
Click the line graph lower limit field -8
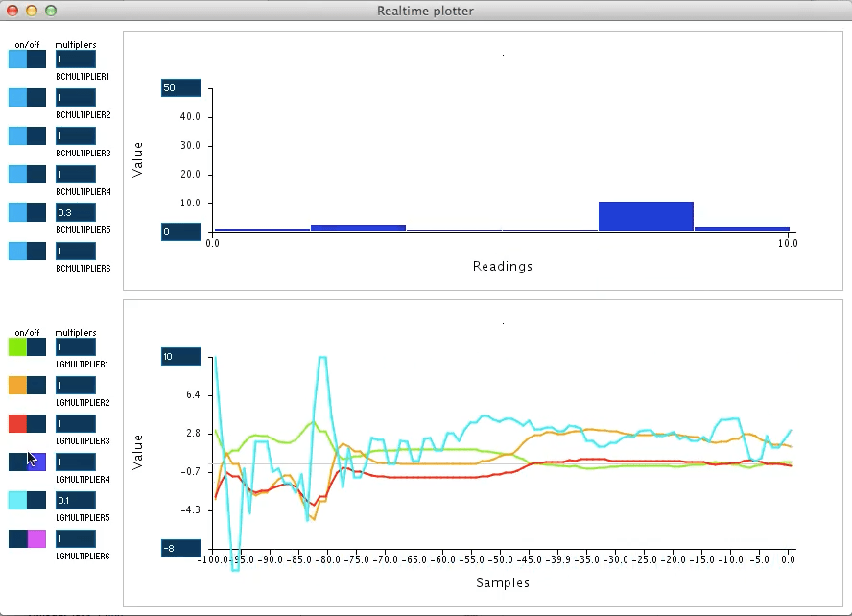pyautogui.click(x=180, y=549)
